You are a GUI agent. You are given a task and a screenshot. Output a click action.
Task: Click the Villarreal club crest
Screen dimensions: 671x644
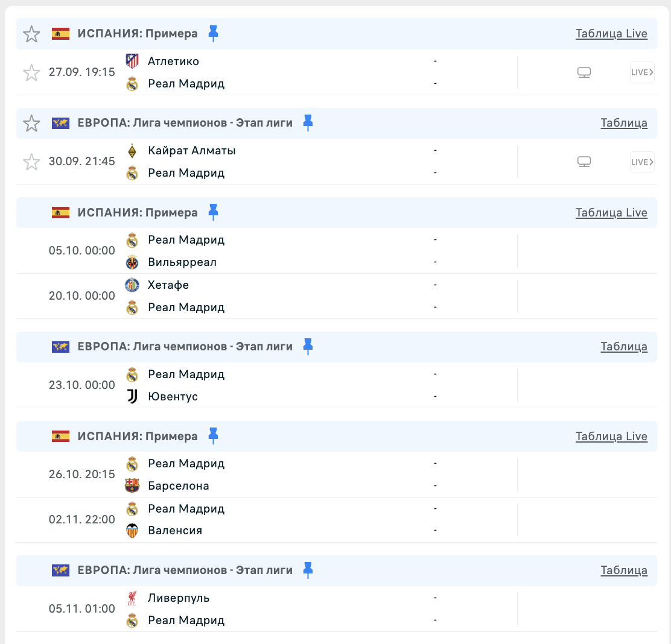click(x=132, y=262)
